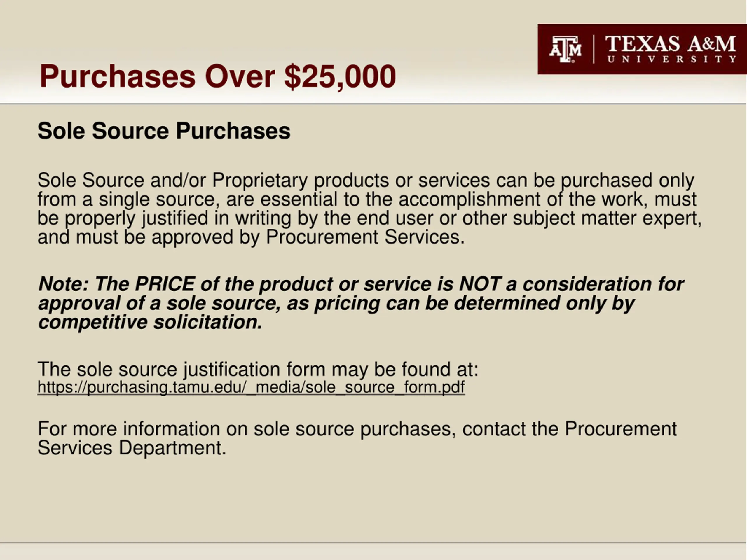Click 'The sole source justification form' line
The width and height of the screenshot is (747, 560).
coord(258,369)
